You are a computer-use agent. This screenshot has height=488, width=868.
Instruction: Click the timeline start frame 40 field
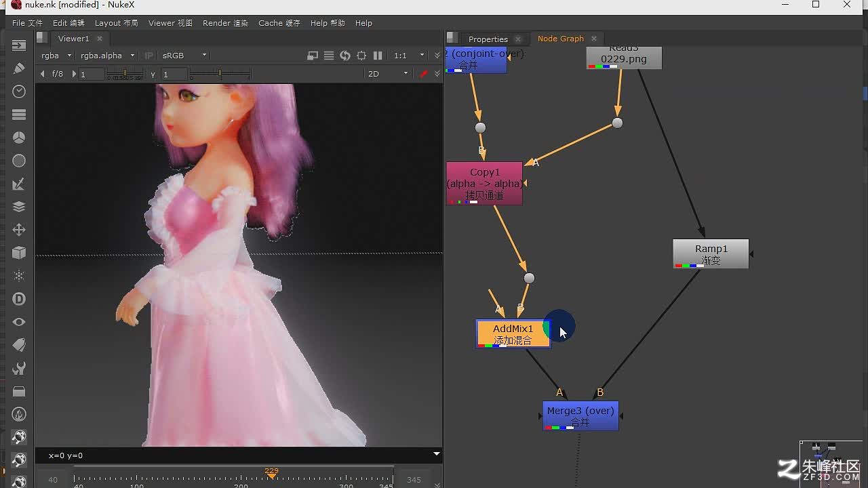[x=53, y=479]
